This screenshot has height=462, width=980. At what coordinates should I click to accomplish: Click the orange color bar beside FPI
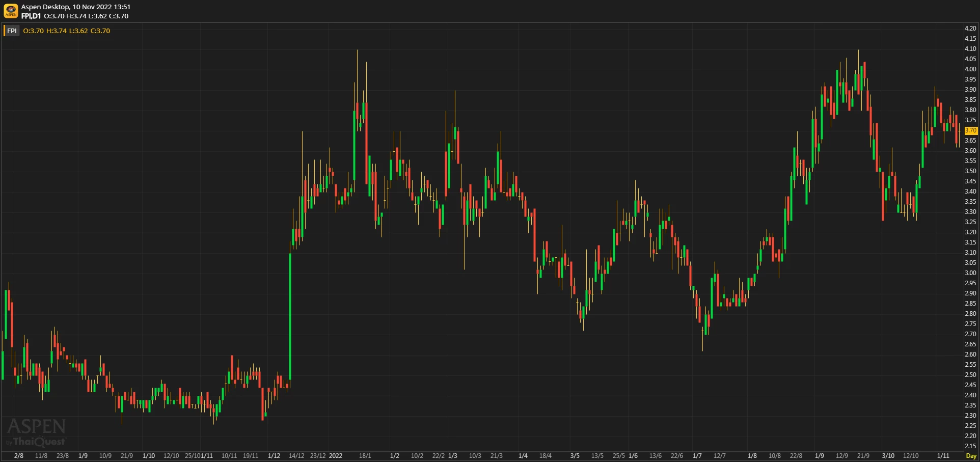click(x=4, y=31)
